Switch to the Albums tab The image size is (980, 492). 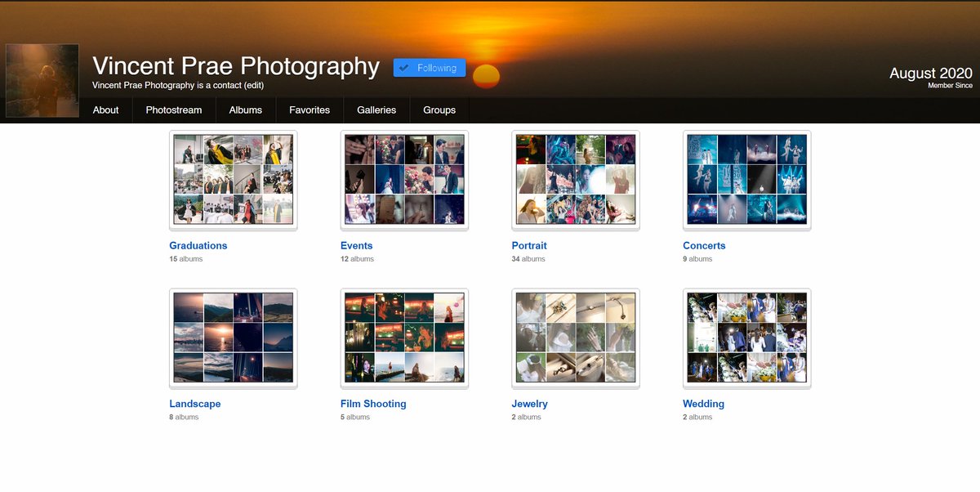(x=246, y=110)
